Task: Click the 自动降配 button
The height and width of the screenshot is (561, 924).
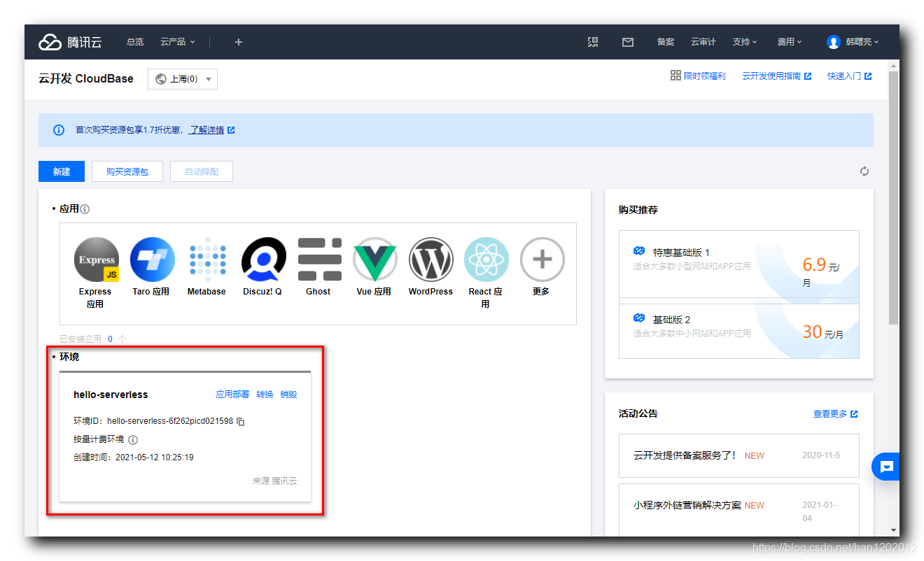Action: pyautogui.click(x=202, y=171)
